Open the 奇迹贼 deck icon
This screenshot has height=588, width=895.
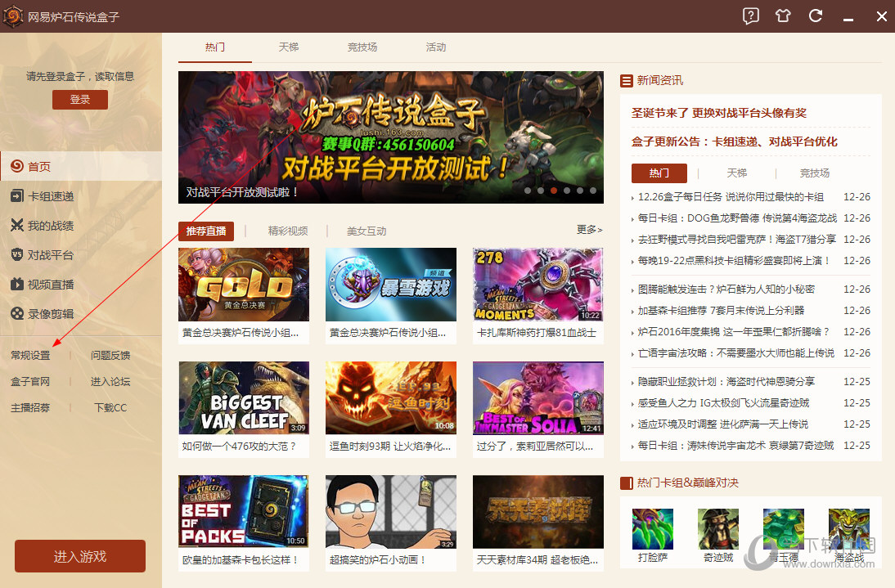(x=717, y=529)
